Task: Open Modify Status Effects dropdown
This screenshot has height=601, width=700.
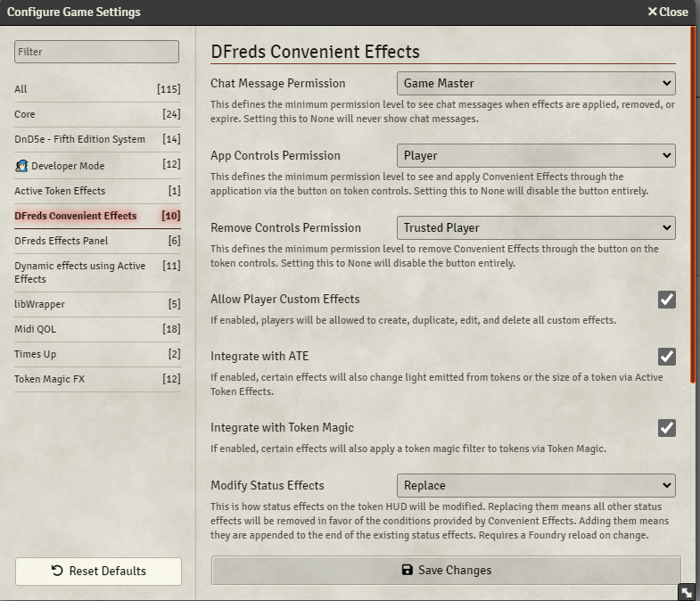Action: (x=536, y=486)
